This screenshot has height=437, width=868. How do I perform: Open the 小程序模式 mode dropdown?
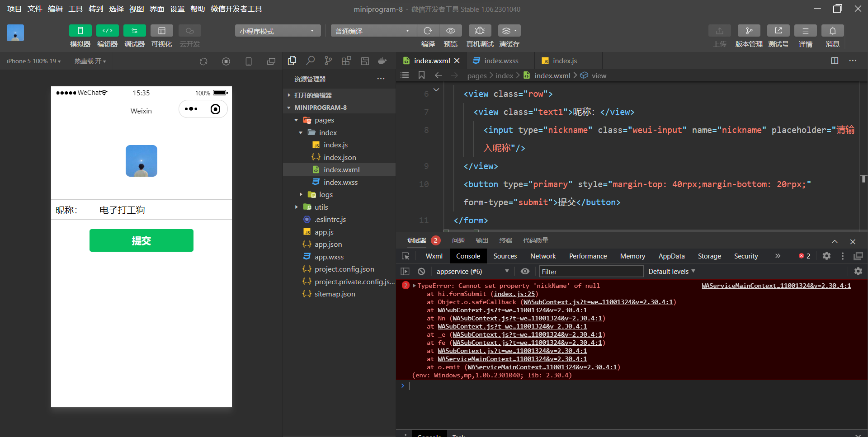(x=278, y=31)
